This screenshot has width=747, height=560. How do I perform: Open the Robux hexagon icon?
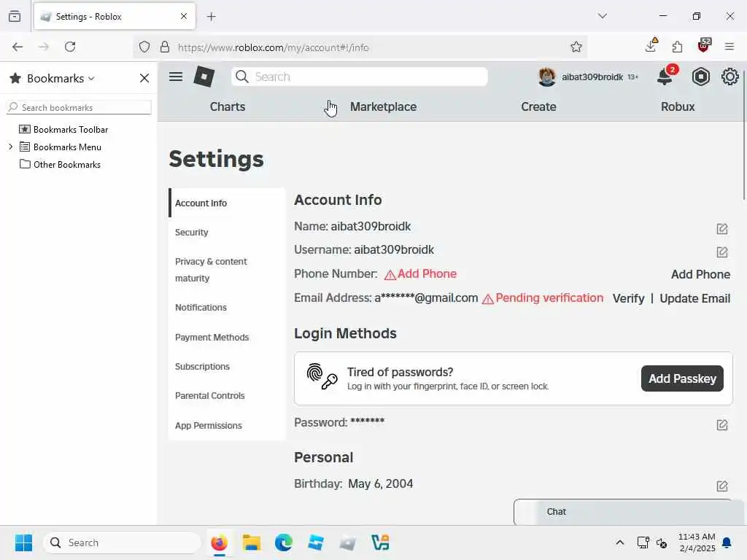(701, 77)
